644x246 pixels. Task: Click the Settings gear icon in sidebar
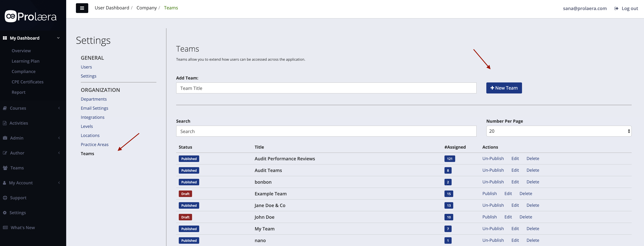tap(5, 213)
